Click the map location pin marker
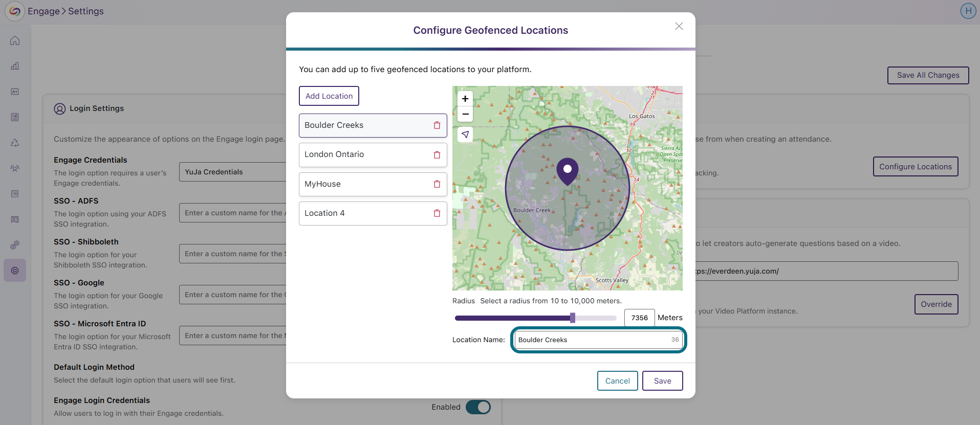 [568, 171]
